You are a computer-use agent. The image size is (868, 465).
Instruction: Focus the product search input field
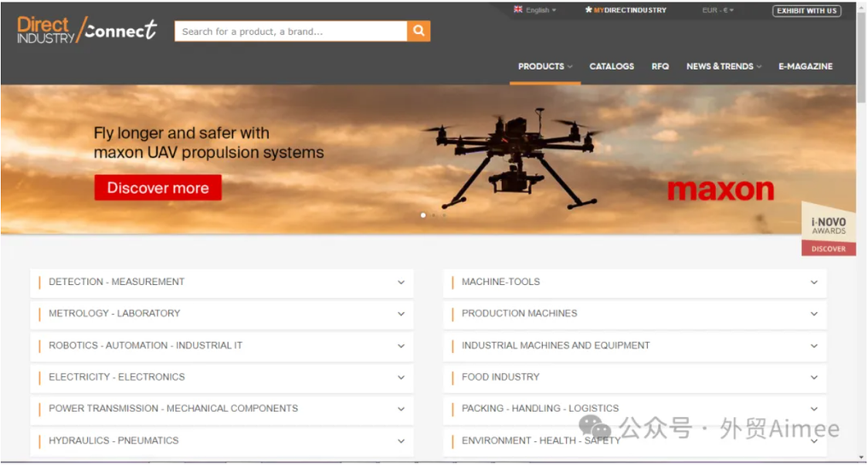pyautogui.click(x=290, y=32)
